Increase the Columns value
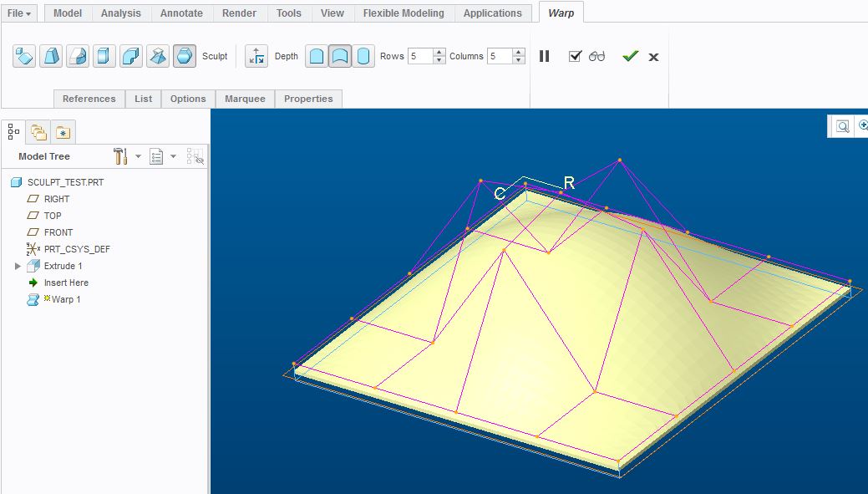 pos(519,52)
